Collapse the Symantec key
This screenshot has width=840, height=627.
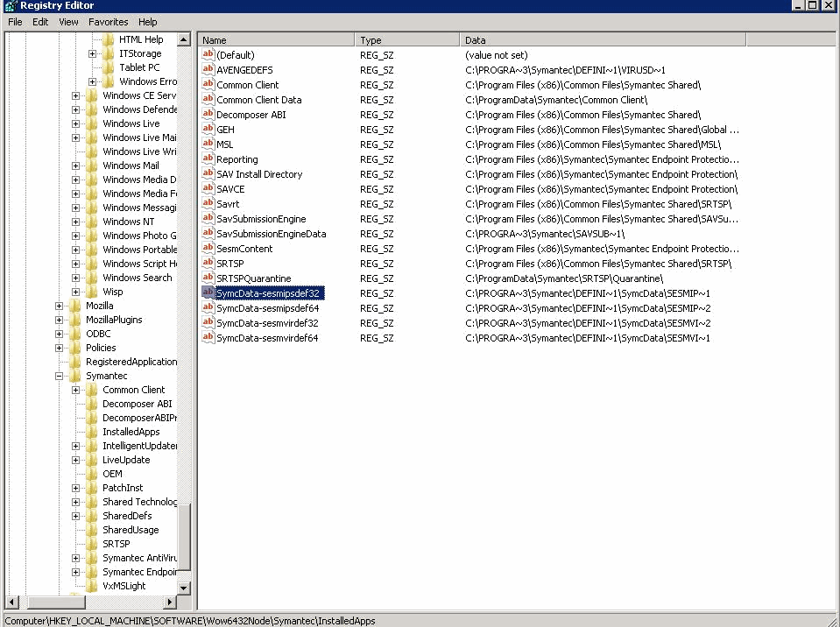pyautogui.click(x=59, y=376)
